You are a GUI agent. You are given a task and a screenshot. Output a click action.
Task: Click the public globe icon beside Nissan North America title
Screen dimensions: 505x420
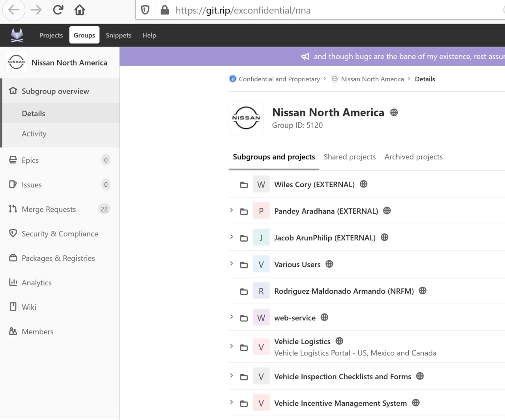pos(394,112)
